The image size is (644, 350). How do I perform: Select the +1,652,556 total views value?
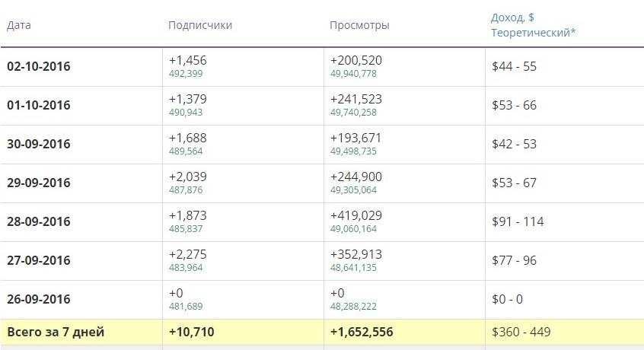point(362,332)
